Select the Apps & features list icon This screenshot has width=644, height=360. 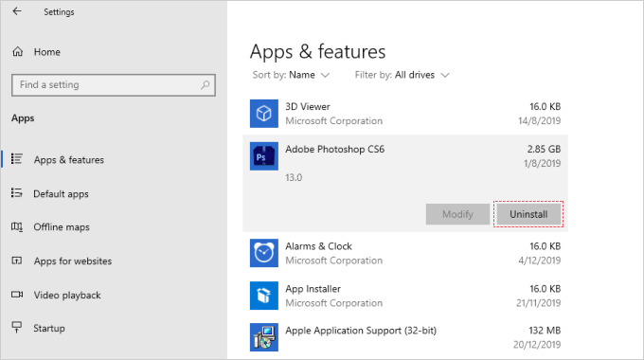click(x=17, y=159)
